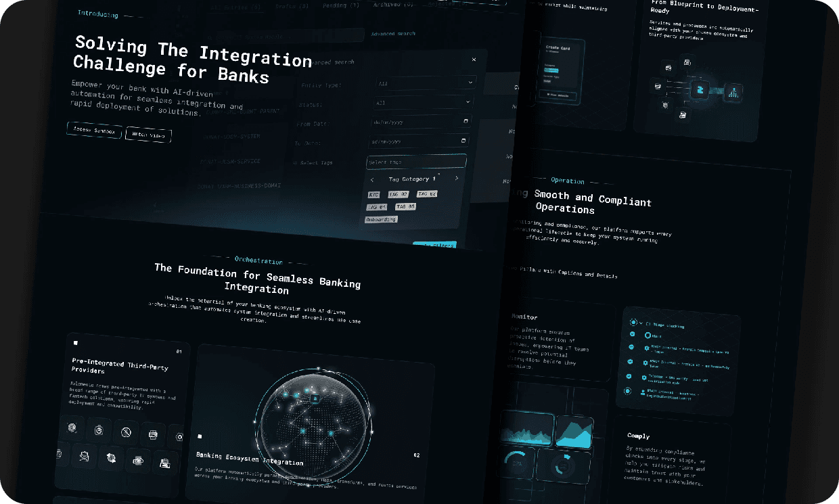Image resolution: width=839 pixels, height=504 pixels.
Task: Click the cyan Apply Filters button
Action: coord(434,245)
